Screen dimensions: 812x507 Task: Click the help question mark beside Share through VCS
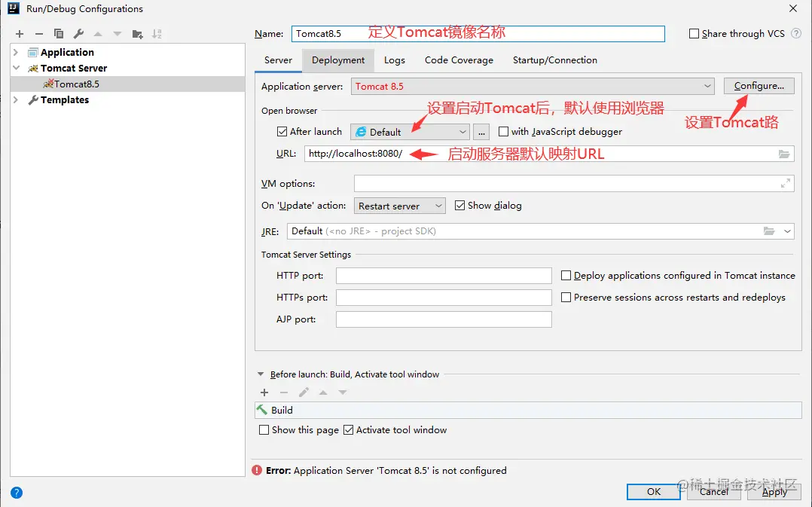(x=796, y=33)
